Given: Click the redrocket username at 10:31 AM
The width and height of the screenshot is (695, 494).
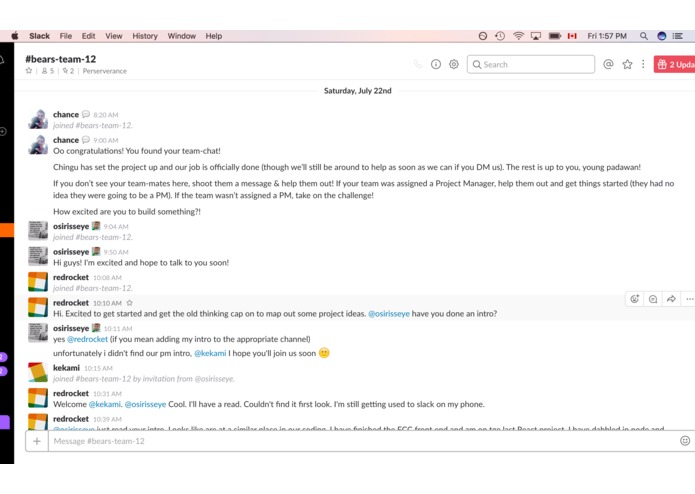Looking at the screenshot, I should 71,393.
